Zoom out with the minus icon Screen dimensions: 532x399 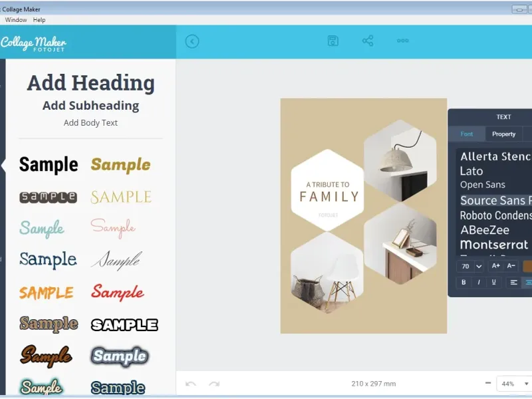[488, 383]
